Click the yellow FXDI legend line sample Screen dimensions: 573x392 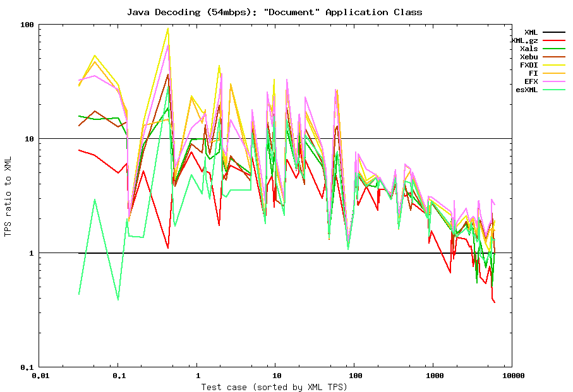pyautogui.click(x=553, y=65)
